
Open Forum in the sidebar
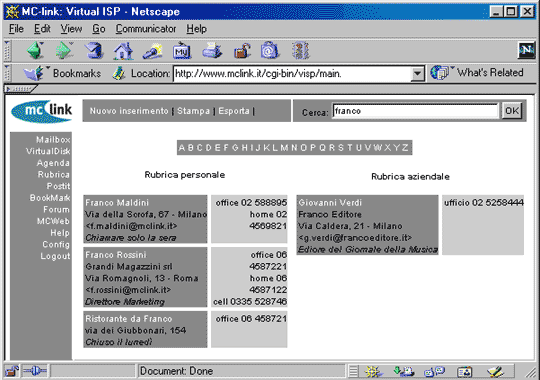pos(56,209)
